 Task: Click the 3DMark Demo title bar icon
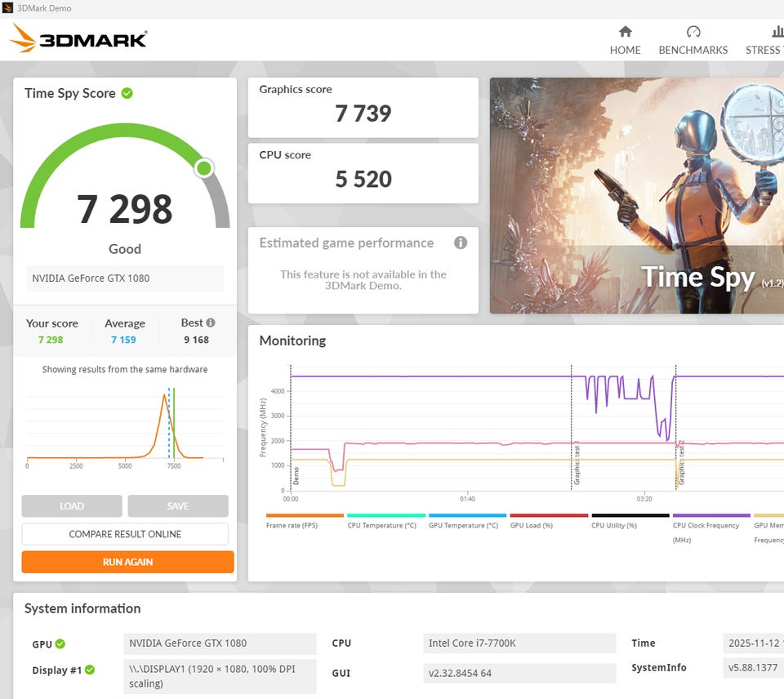pyautogui.click(x=7, y=8)
